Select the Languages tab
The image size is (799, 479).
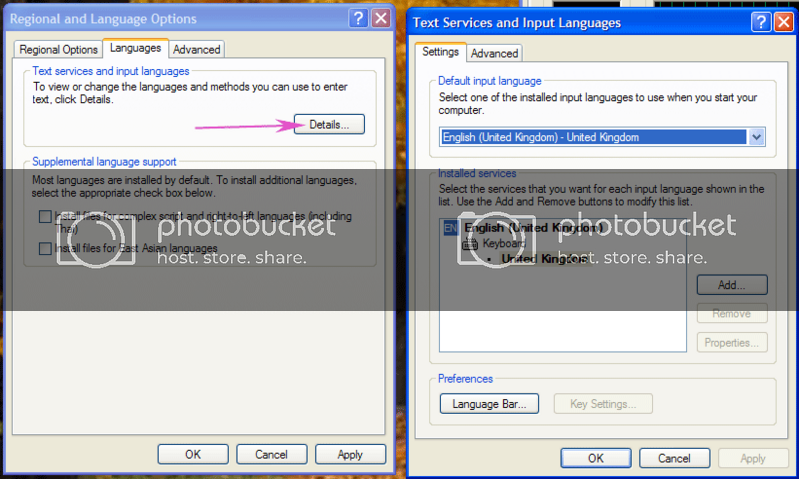point(136,48)
